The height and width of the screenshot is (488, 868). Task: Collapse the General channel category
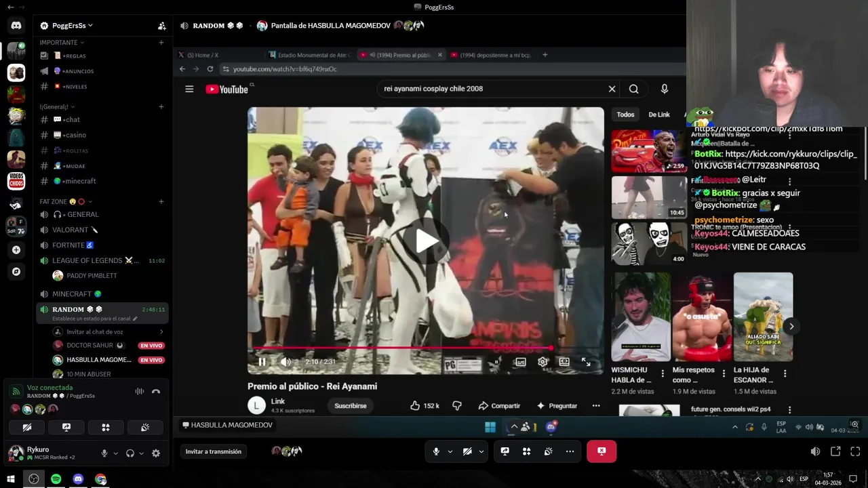[57, 107]
